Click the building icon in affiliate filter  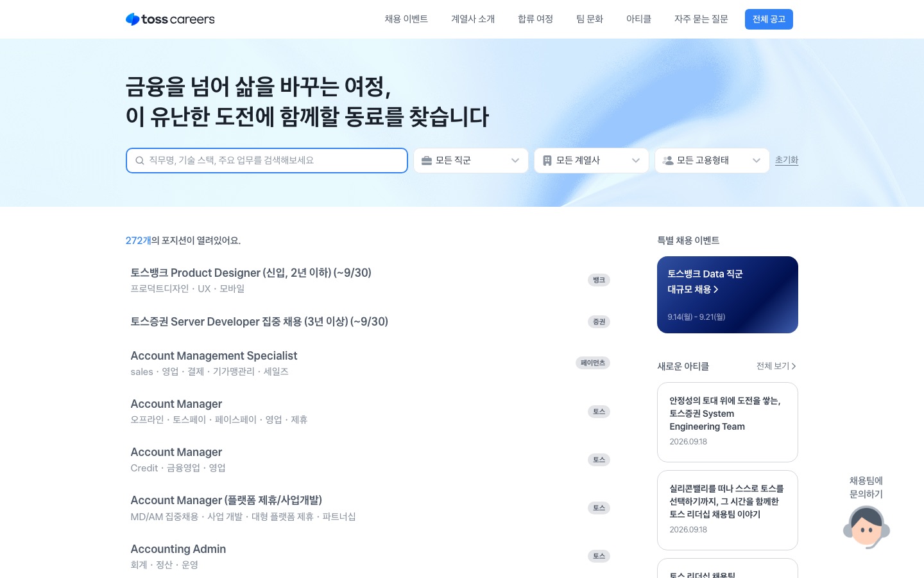pos(547,161)
